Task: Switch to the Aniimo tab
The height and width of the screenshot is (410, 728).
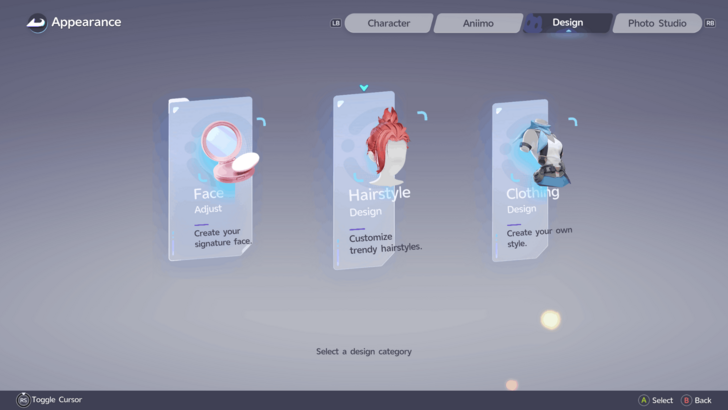Action: [x=478, y=23]
